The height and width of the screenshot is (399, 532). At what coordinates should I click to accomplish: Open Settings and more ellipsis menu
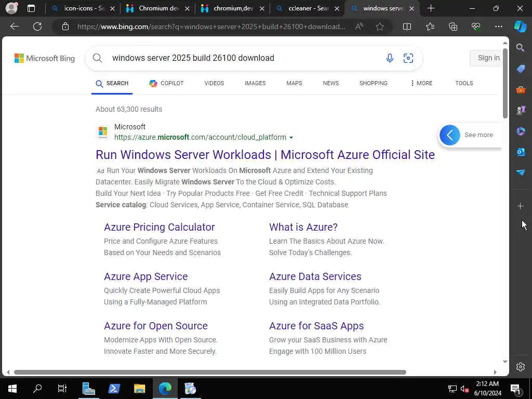[498, 26]
